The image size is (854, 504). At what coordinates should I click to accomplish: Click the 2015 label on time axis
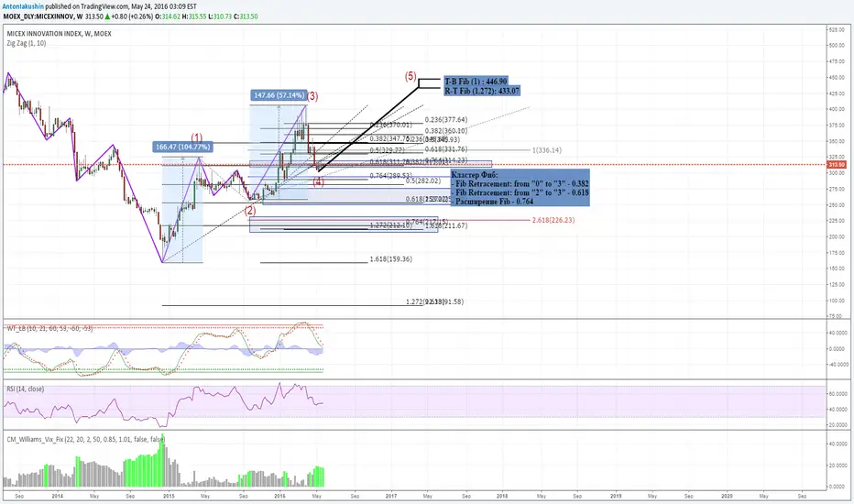tap(169, 497)
